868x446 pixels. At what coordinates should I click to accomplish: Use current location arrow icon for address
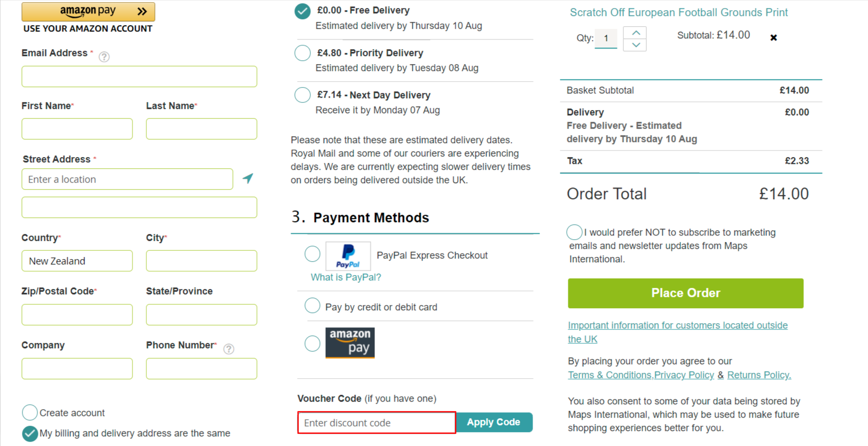[248, 178]
